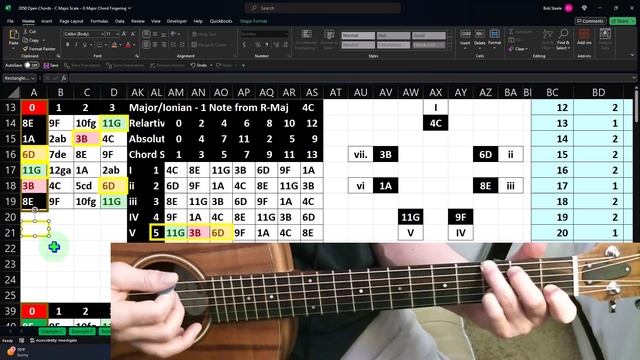The width and height of the screenshot is (640, 360).
Task: Click the Insert cells icon
Action: [x=465, y=34]
